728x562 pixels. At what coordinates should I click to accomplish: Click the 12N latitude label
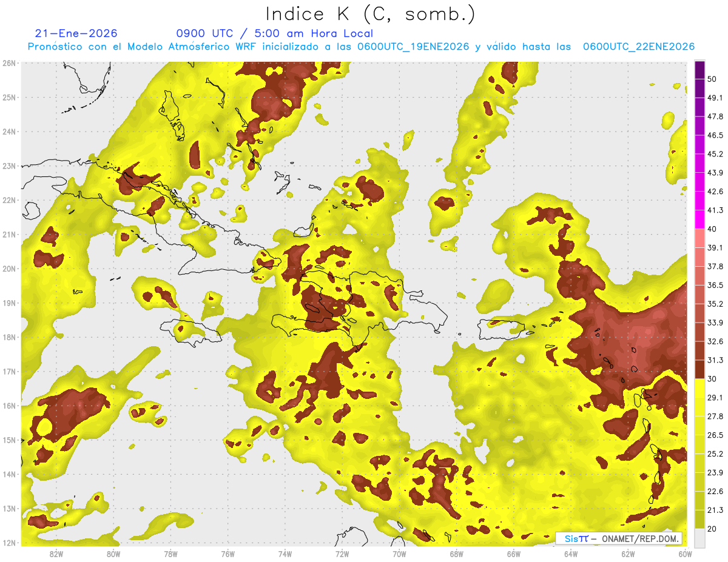tap(9, 543)
